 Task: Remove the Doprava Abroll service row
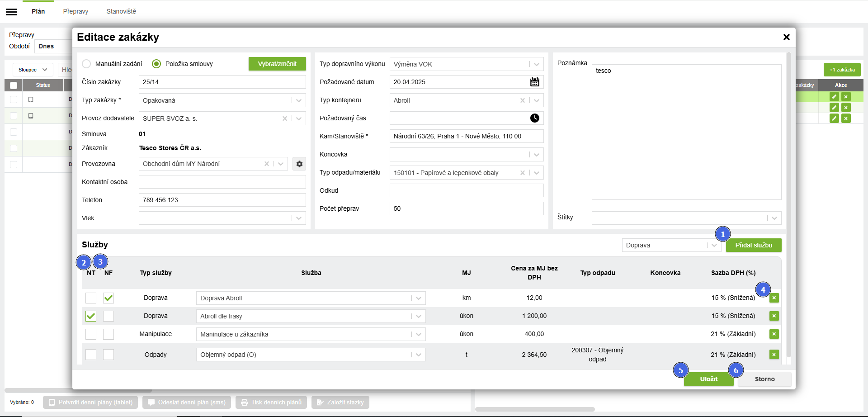[774, 298]
